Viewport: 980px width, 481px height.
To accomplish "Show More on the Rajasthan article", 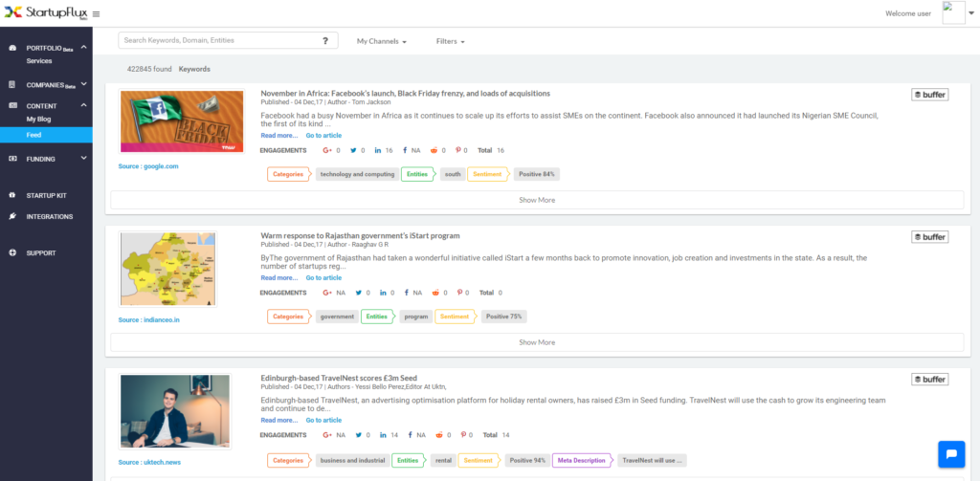I will click(537, 342).
